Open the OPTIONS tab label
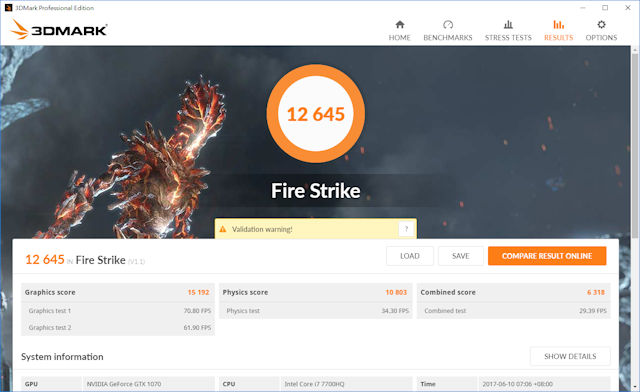This screenshot has width=640, height=392. click(601, 38)
